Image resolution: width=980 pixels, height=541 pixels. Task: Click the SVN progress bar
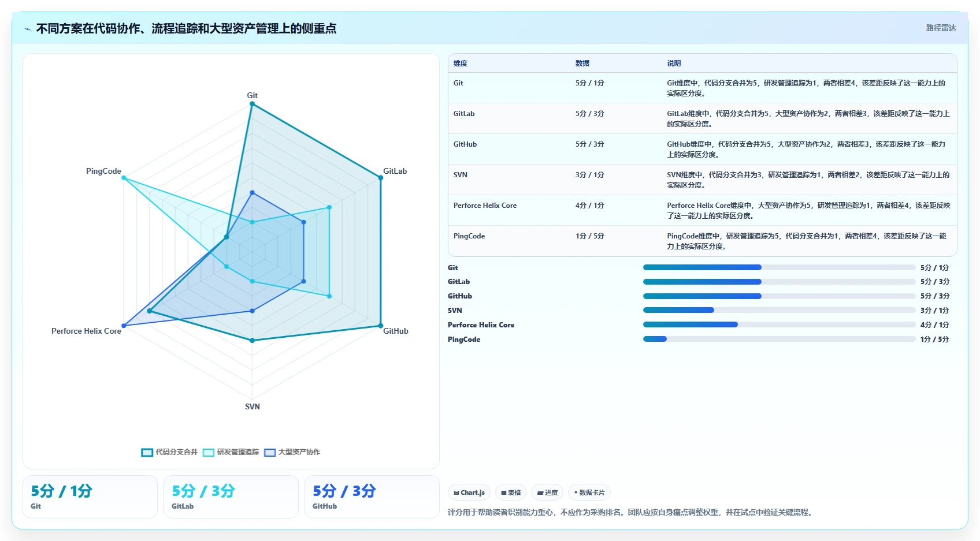(x=779, y=310)
